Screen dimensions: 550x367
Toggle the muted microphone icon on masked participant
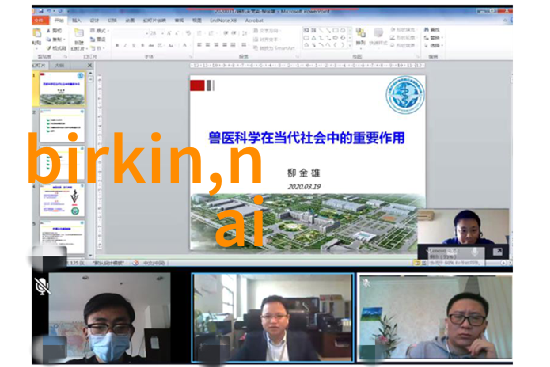42,287
